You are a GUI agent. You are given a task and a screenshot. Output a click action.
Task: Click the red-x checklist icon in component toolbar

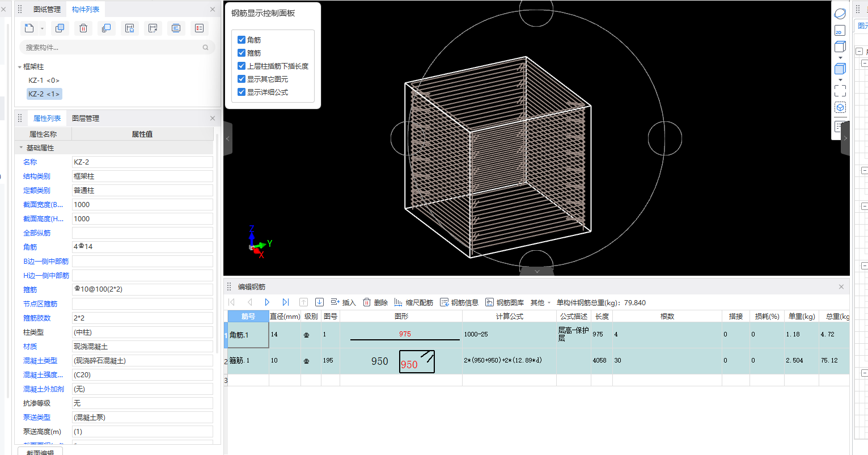pos(199,28)
